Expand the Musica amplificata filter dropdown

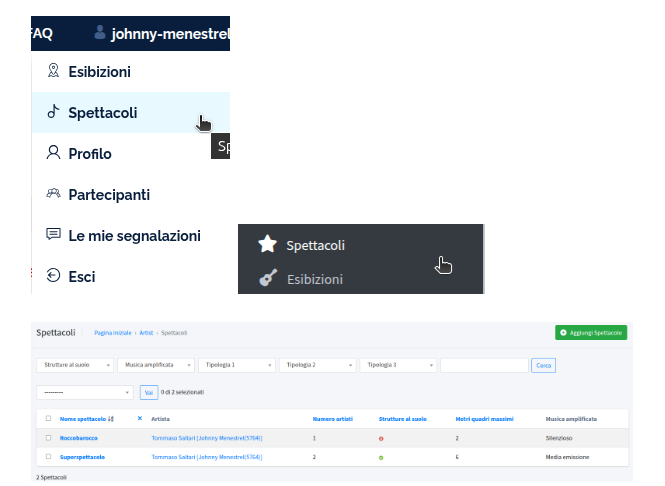pyautogui.click(x=155, y=365)
